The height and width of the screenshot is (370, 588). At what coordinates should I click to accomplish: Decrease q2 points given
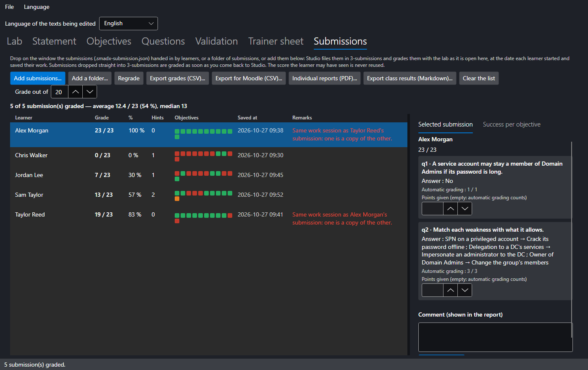coord(465,290)
